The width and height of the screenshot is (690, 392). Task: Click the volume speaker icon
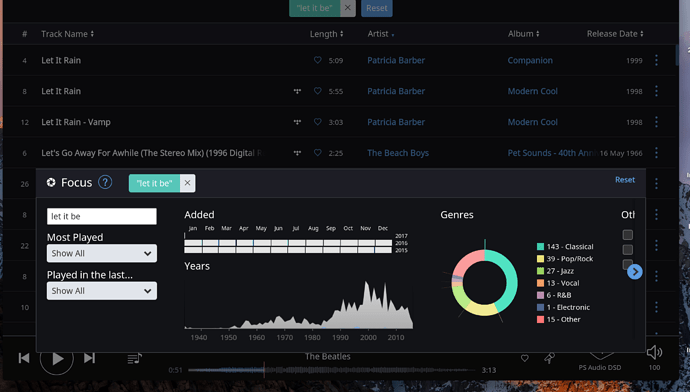click(x=654, y=352)
